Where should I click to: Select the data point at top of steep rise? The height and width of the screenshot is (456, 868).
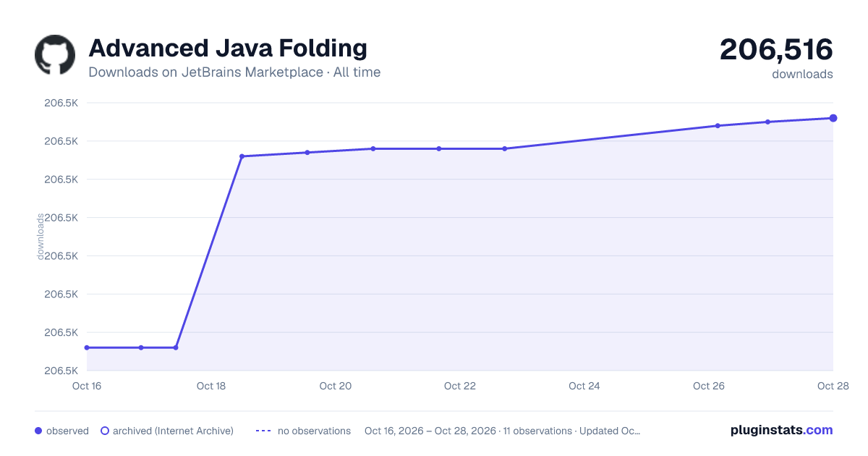click(x=242, y=156)
